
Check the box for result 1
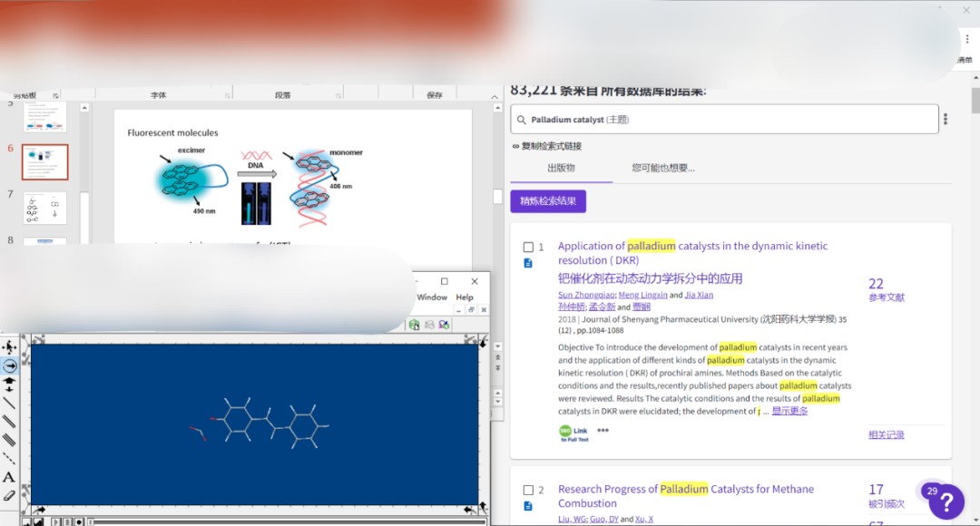coord(528,247)
